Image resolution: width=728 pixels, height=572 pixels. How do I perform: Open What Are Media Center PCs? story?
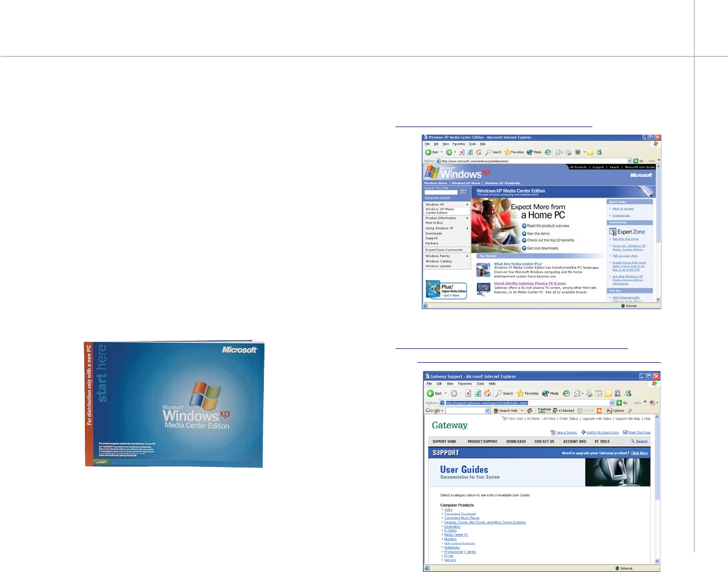pos(518,263)
